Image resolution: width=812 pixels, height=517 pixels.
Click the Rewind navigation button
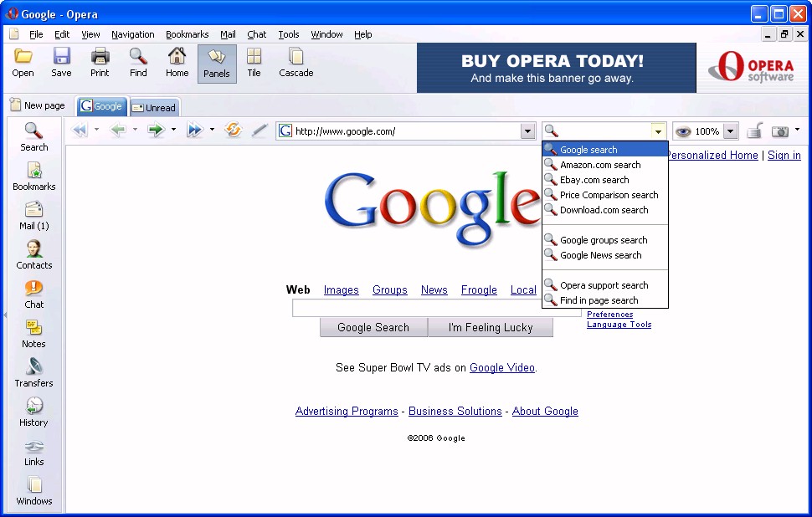(80, 130)
